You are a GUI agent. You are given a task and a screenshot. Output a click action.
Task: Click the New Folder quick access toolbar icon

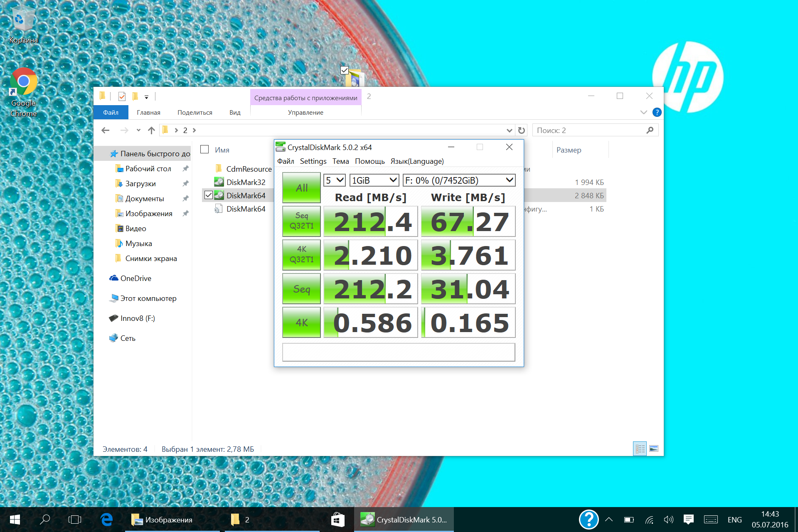click(x=135, y=96)
